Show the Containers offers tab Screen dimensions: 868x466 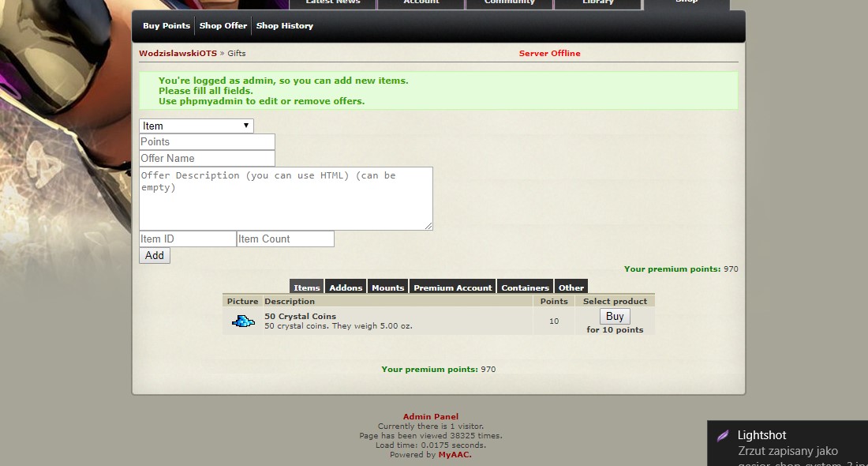pyautogui.click(x=525, y=287)
